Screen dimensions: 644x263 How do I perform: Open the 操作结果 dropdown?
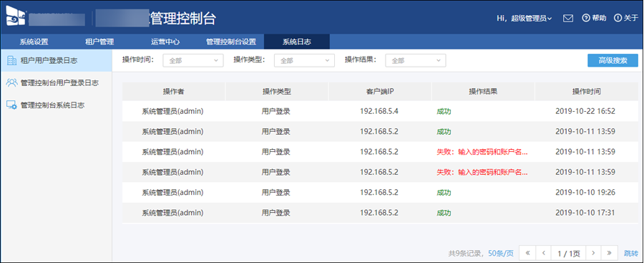tap(415, 60)
